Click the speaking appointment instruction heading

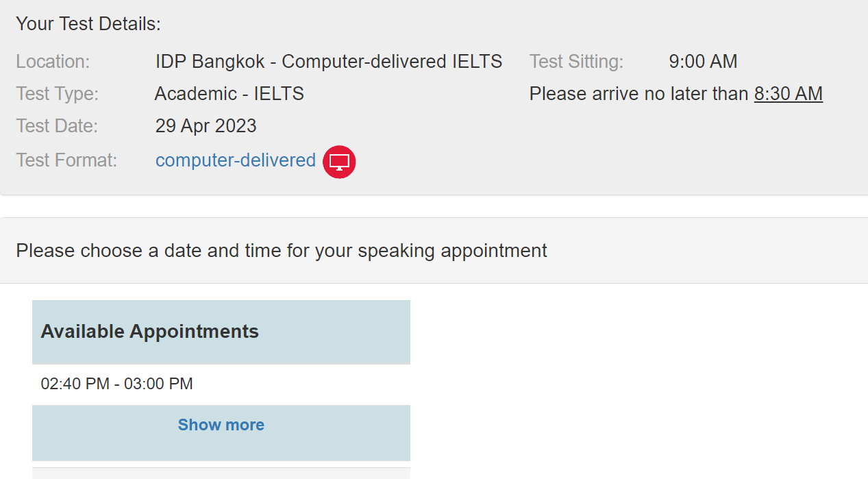(282, 251)
